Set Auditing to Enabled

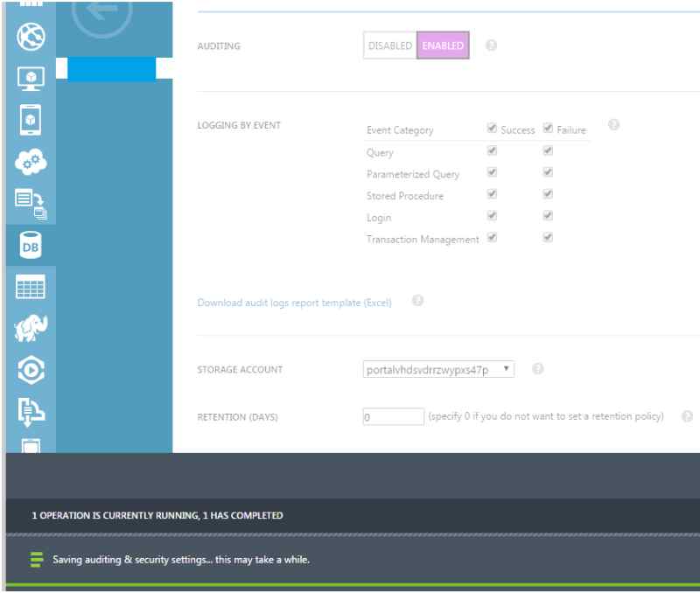(443, 45)
